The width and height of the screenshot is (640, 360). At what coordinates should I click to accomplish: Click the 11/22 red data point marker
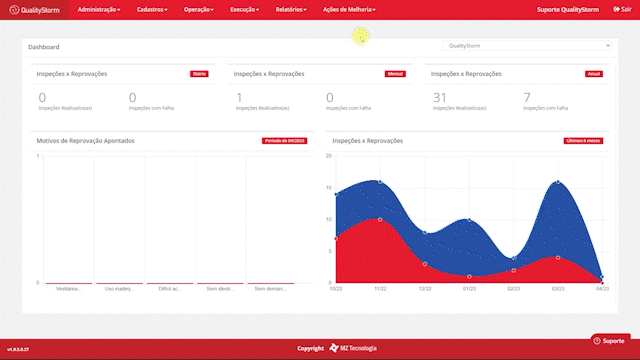[380, 220]
